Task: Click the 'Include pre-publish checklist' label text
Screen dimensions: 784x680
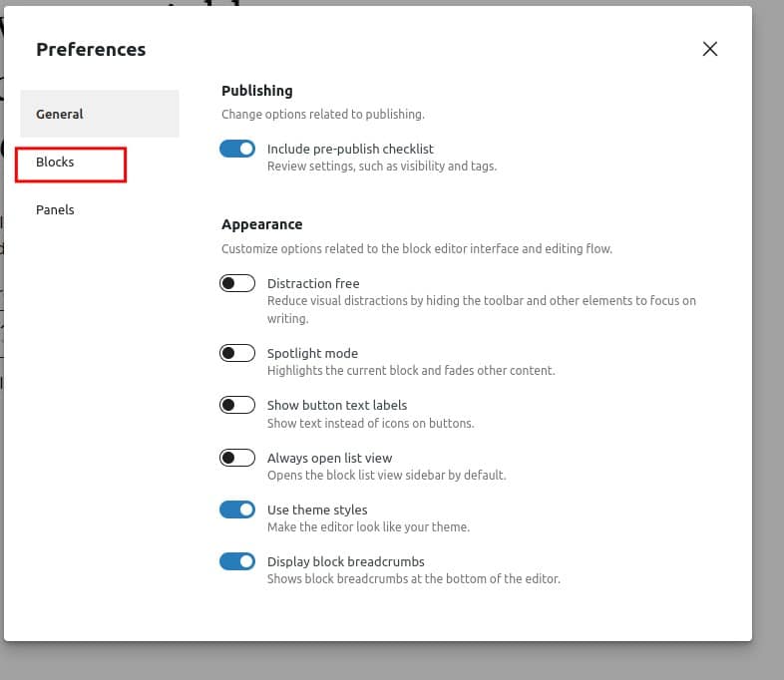Action: 350,149
